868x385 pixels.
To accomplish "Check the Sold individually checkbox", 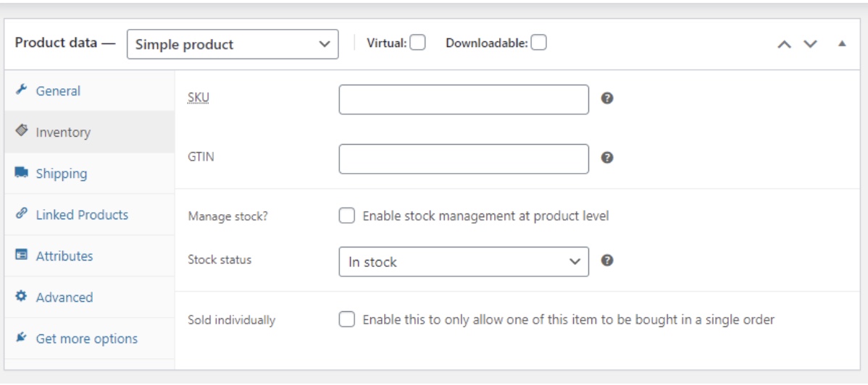I will coord(348,319).
